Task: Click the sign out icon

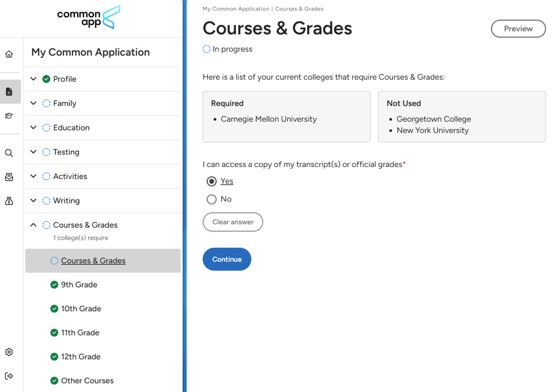Action: 9,376
